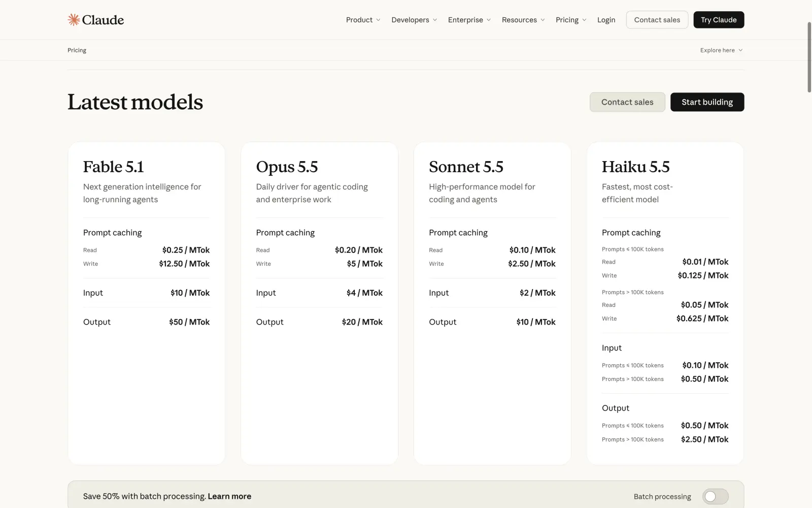Expand the Explore here dropdown

click(721, 50)
